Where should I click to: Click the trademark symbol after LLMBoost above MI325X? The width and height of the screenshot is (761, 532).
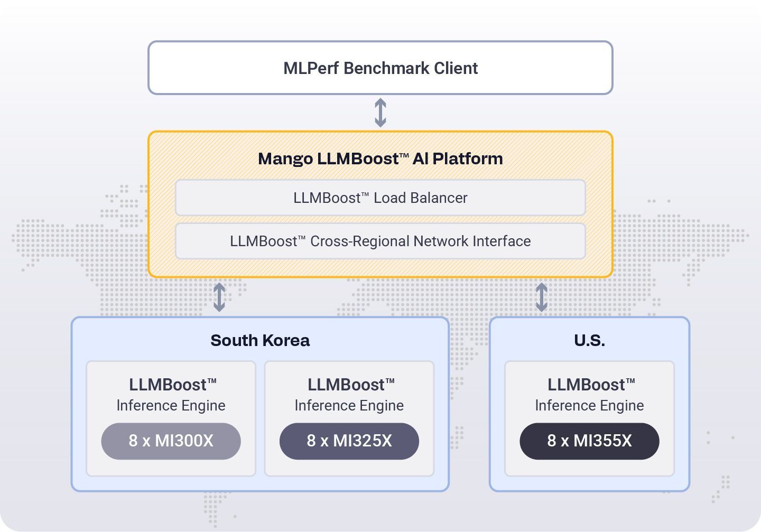[390, 381]
